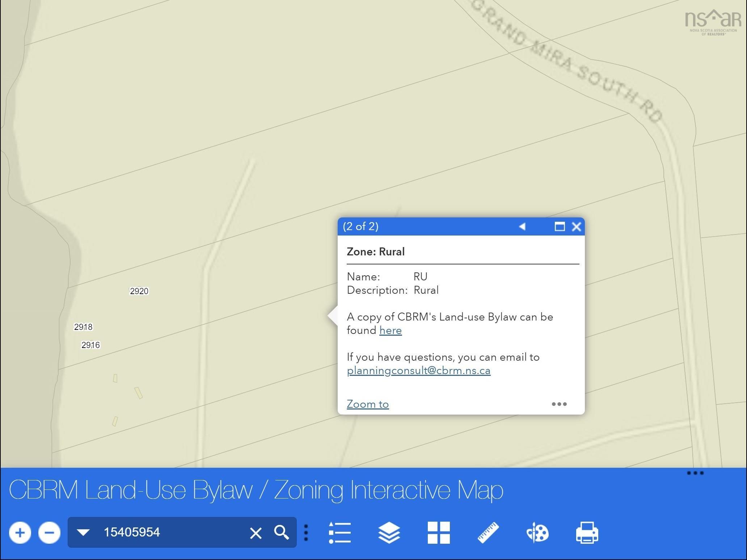The image size is (747, 560).
Task: Click the 'Zone: Rural' popup heading
Action: pos(376,252)
